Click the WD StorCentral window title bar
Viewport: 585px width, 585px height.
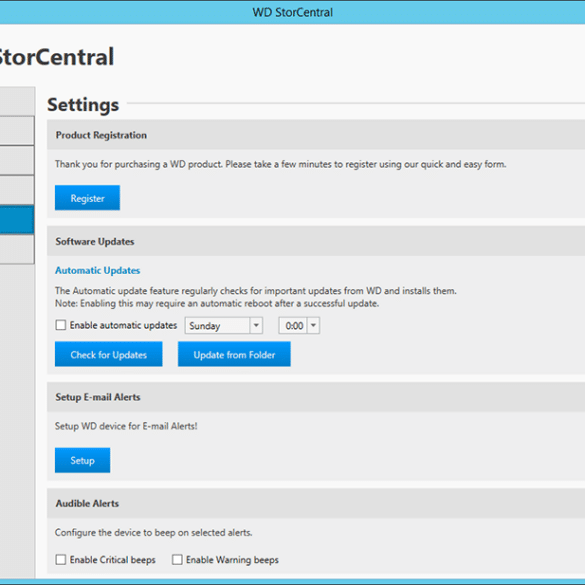(x=292, y=12)
